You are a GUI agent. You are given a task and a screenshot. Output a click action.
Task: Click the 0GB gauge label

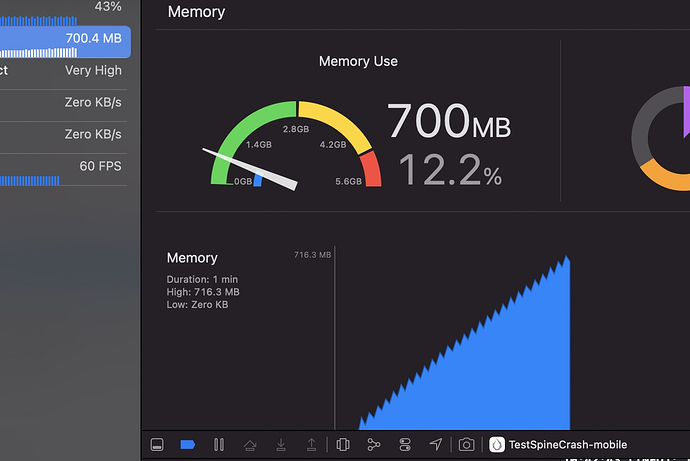pos(243,181)
